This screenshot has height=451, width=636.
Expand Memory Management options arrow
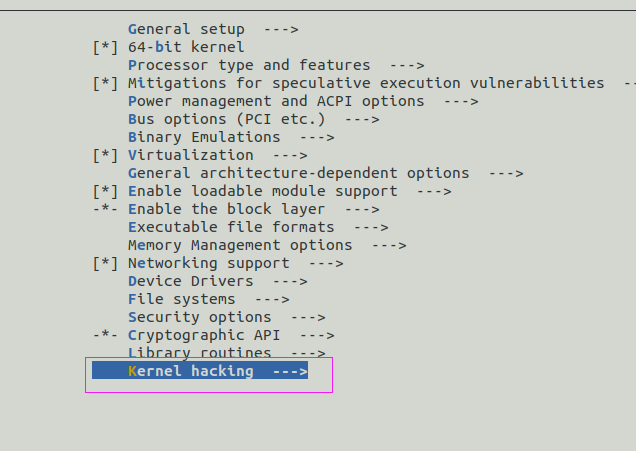(389, 245)
